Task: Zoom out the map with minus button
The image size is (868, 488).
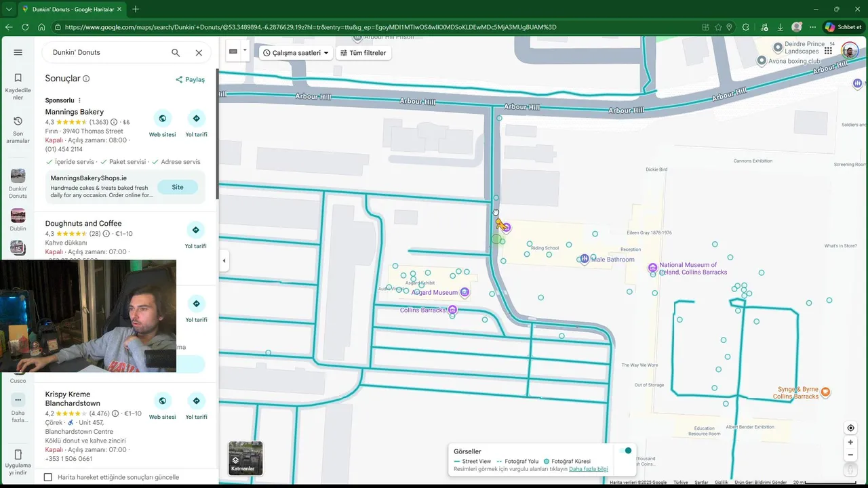Action: tap(850, 455)
